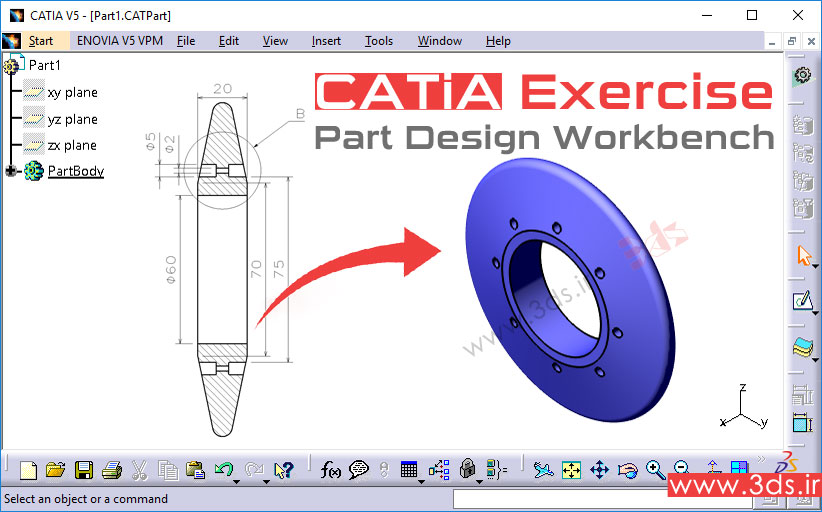Open the Undo history dropdown arrow
Image resolution: width=822 pixels, height=512 pixels.
pos(236,481)
